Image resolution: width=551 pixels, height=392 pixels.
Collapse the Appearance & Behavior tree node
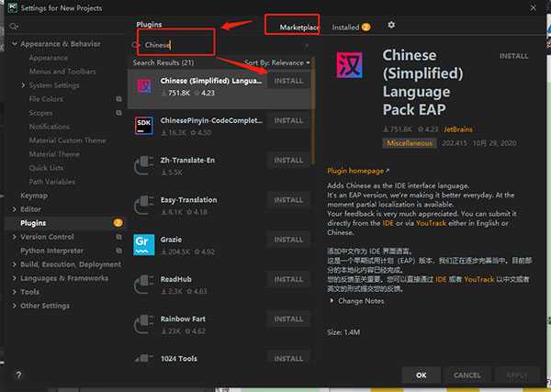coord(14,44)
